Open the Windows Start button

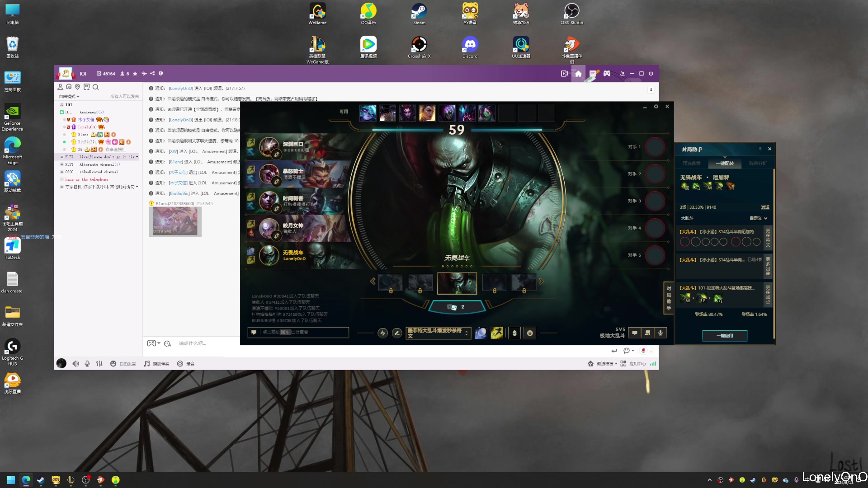11,480
